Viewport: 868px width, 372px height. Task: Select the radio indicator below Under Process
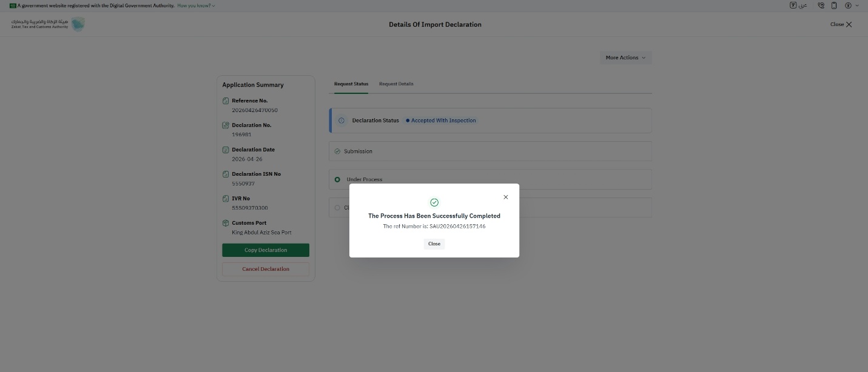coord(337,207)
